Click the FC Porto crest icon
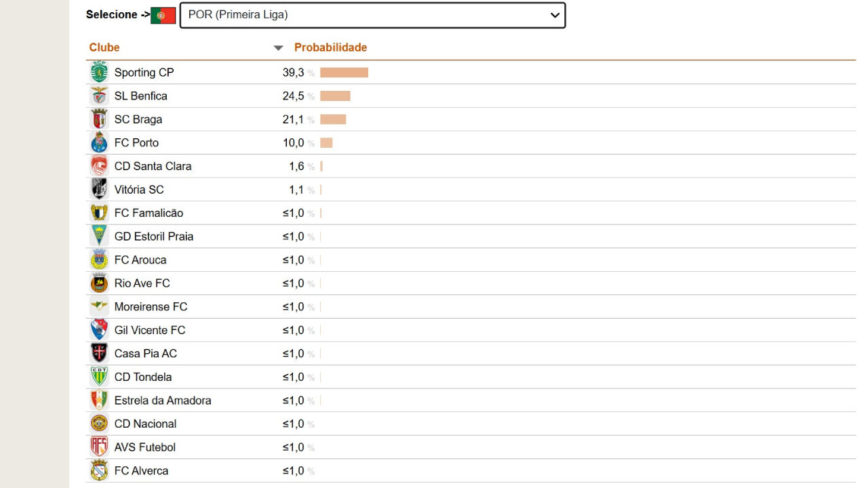 click(x=98, y=142)
